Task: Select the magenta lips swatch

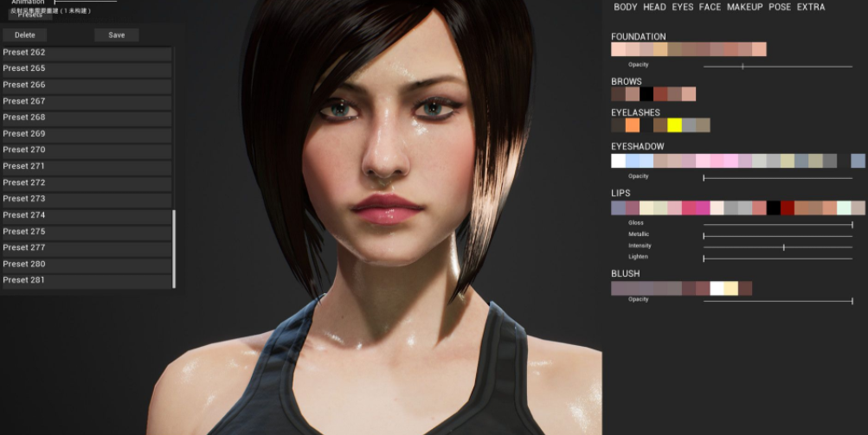Action: (x=703, y=208)
